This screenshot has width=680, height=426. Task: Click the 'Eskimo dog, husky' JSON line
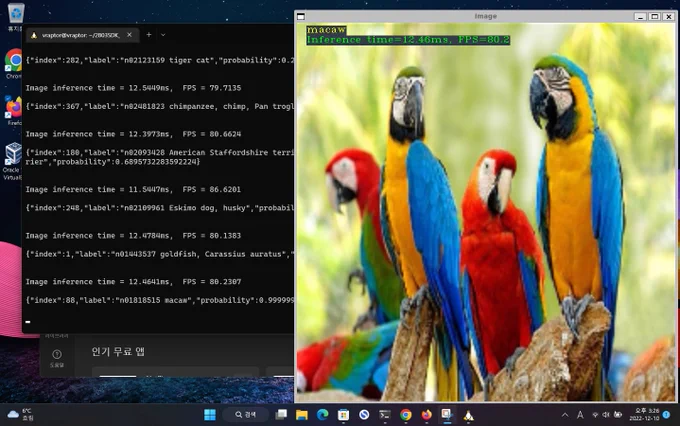[x=159, y=208]
